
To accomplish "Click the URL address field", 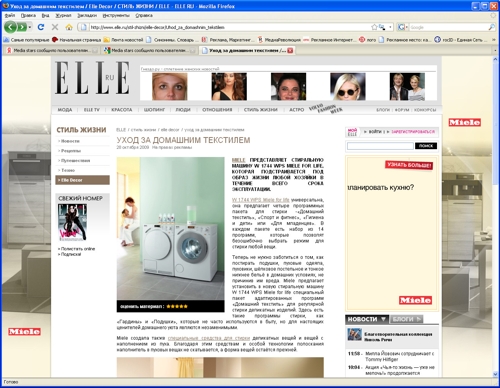I will [230, 27].
